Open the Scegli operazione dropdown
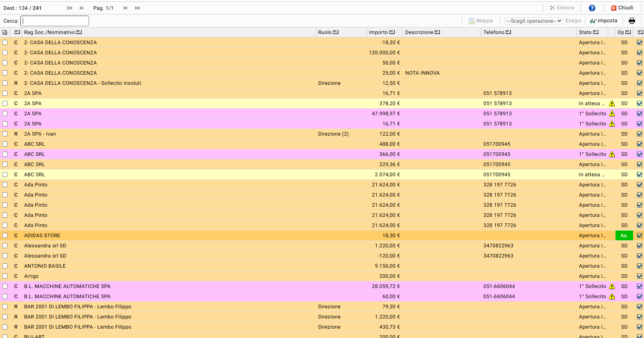644x338 pixels. [x=533, y=21]
